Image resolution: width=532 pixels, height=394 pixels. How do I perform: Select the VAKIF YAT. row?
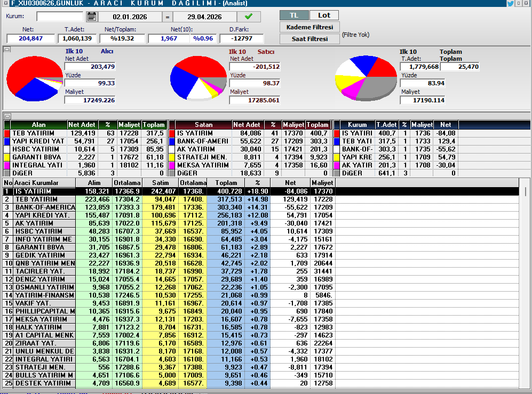(x=260, y=303)
